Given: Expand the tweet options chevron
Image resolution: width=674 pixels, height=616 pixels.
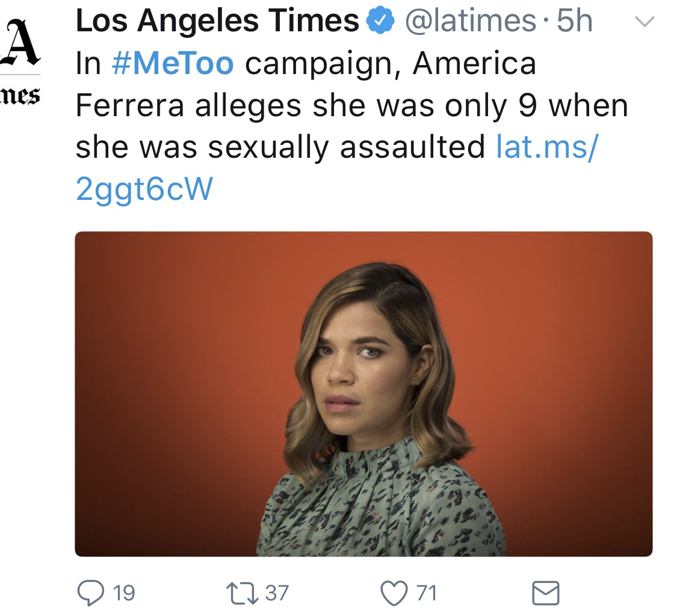Looking at the screenshot, I should [x=644, y=23].
